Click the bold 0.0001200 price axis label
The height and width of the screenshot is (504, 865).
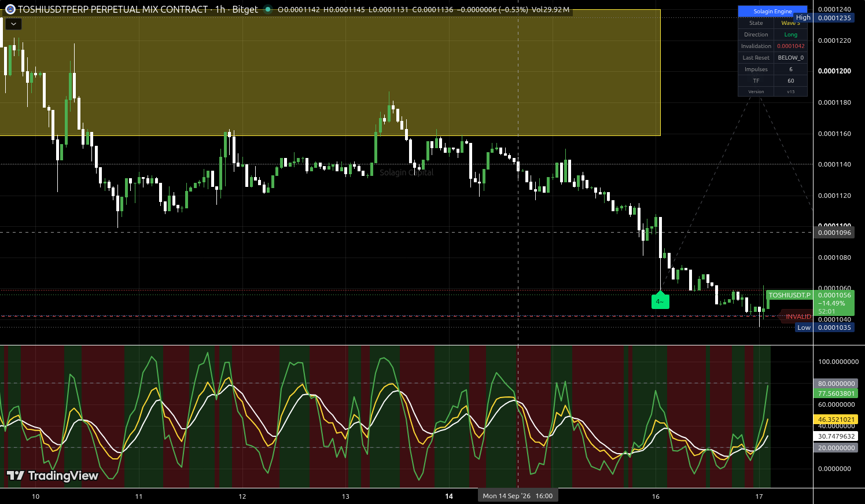[834, 71]
